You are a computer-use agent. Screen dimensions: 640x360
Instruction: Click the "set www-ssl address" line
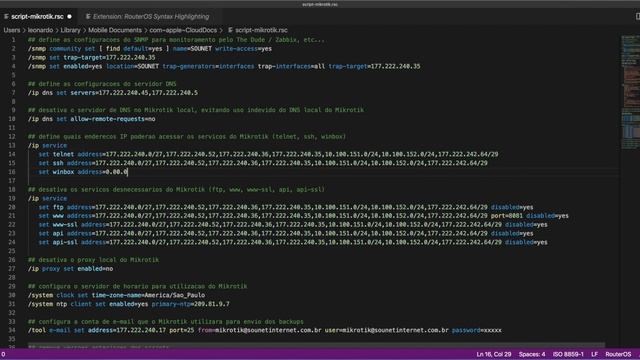pos(293,225)
